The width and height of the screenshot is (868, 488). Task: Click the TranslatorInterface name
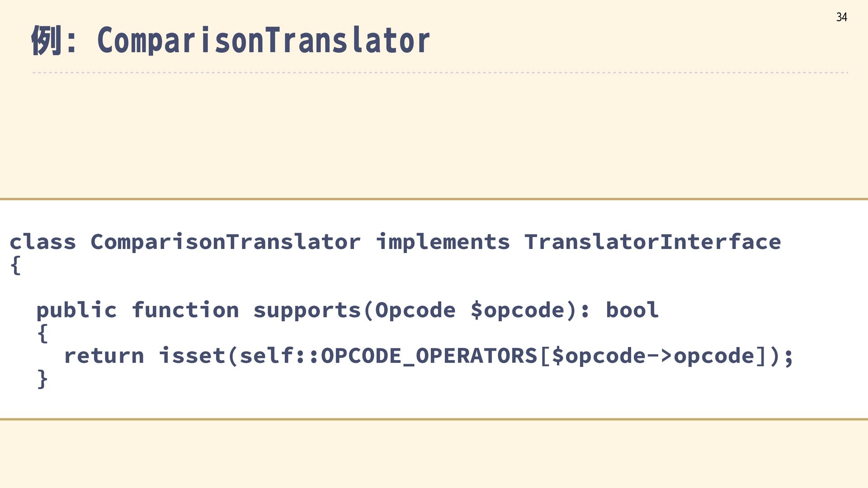pyautogui.click(x=652, y=242)
